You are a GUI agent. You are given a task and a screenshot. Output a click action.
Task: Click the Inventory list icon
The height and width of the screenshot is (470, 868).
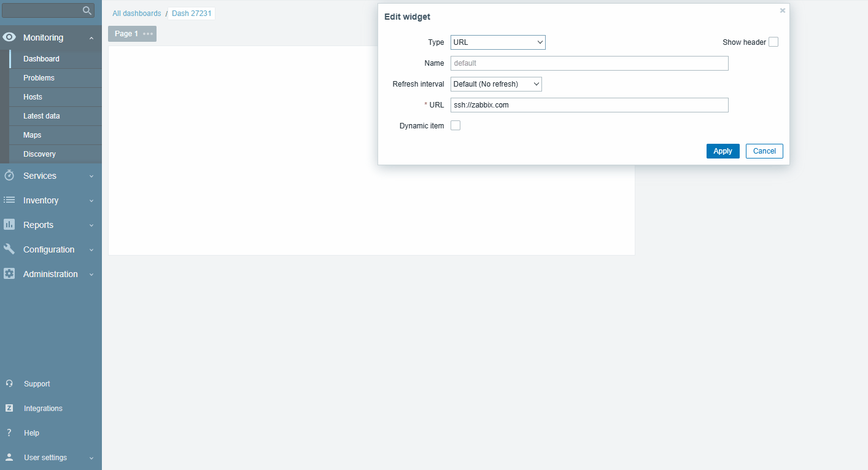coord(9,200)
